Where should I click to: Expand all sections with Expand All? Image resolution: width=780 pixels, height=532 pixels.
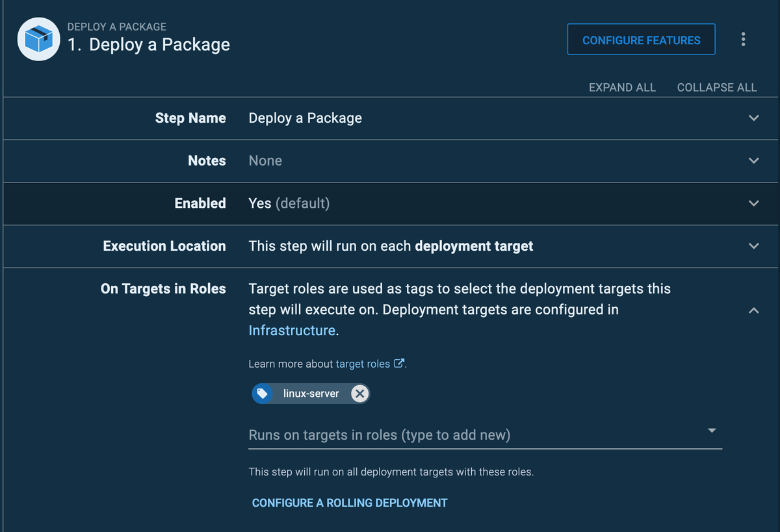click(x=621, y=87)
